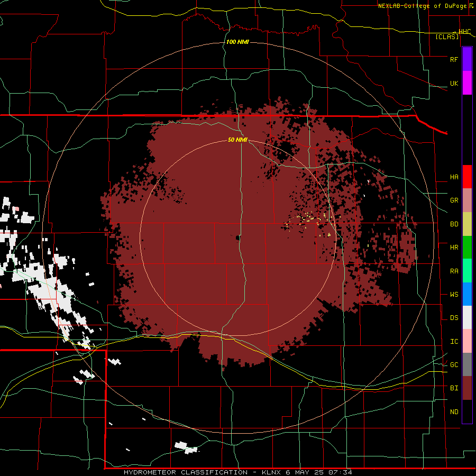Click the purple RF color swatch
The image size is (476, 476).
(x=467, y=59)
